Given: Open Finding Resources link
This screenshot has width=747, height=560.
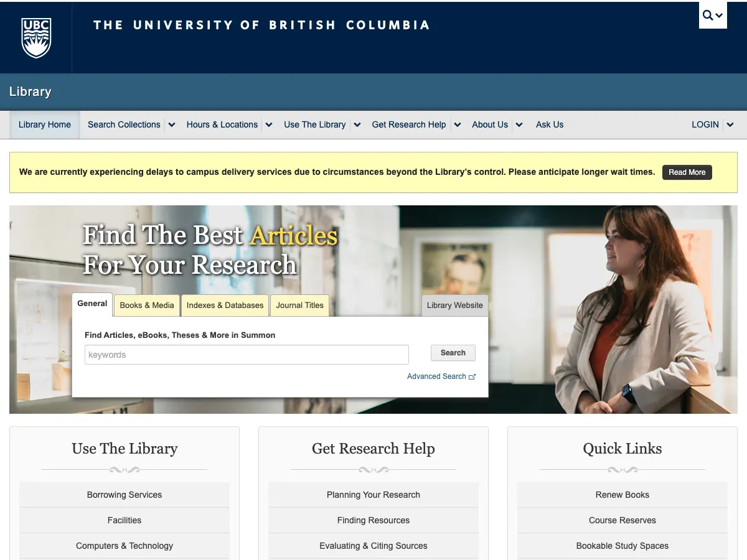Looking at the screenshot, I should click(x=374, y=520).
